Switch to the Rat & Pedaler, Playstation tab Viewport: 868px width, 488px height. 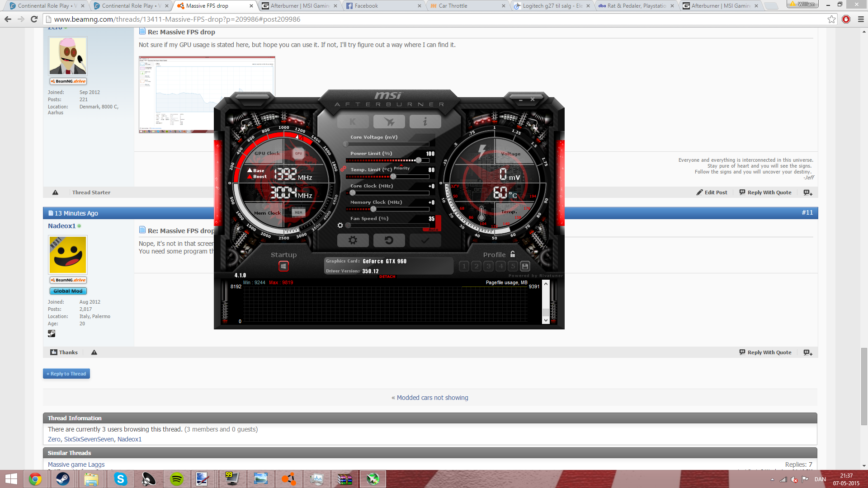pyautogui.click(x=636, y=6)
